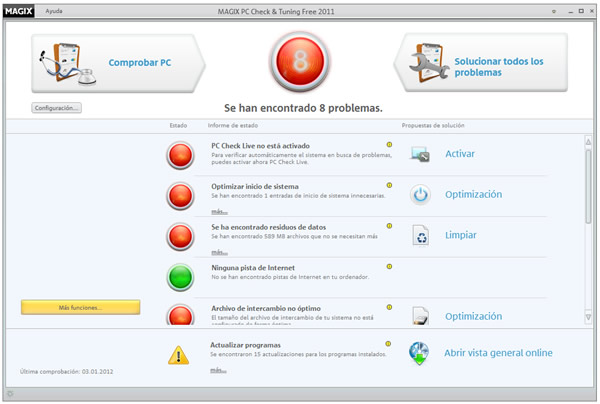Open the Configuración button

pos(57,108)
